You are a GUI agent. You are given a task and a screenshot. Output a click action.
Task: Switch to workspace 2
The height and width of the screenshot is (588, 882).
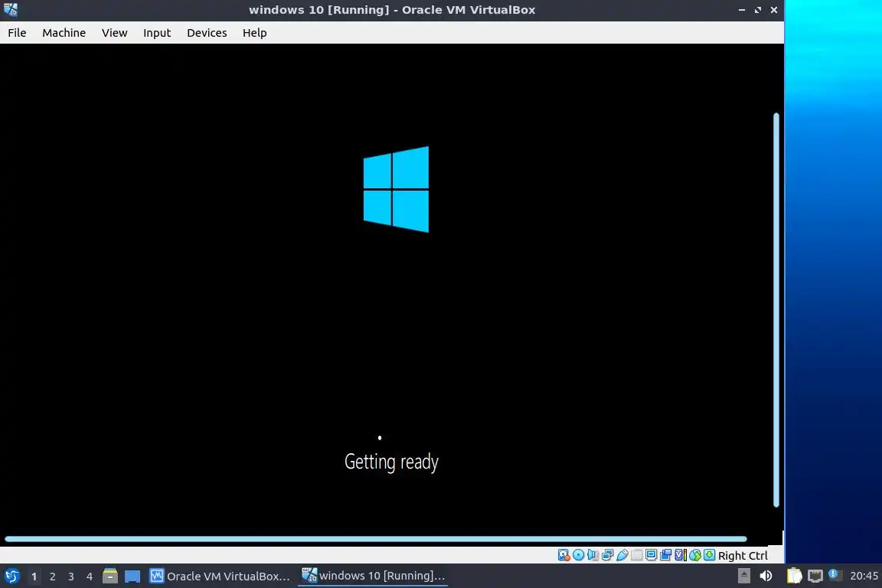[52, 577]
